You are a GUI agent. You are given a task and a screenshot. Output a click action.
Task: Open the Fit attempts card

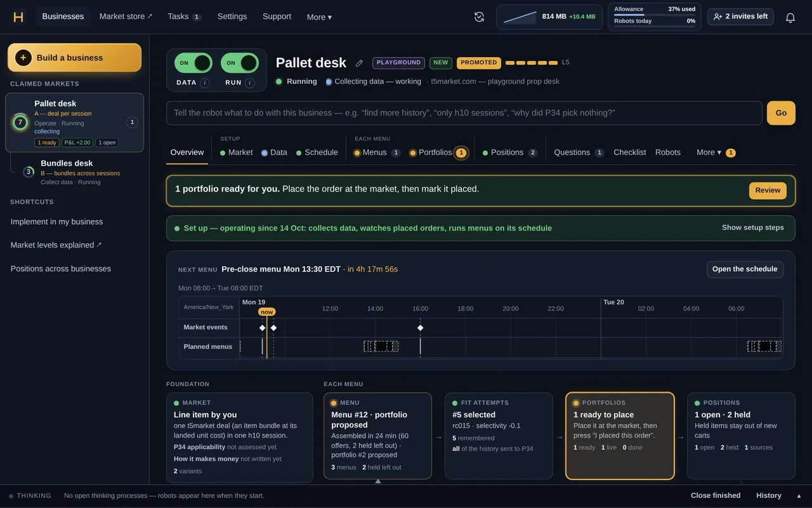[x=499, y=436]
